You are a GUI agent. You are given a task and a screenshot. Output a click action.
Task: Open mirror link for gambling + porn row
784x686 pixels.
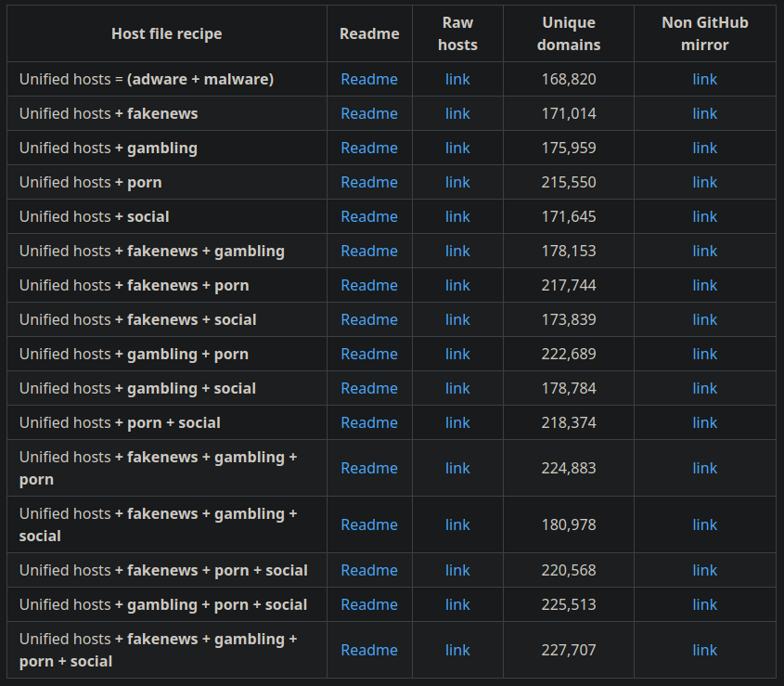point(704,354)
